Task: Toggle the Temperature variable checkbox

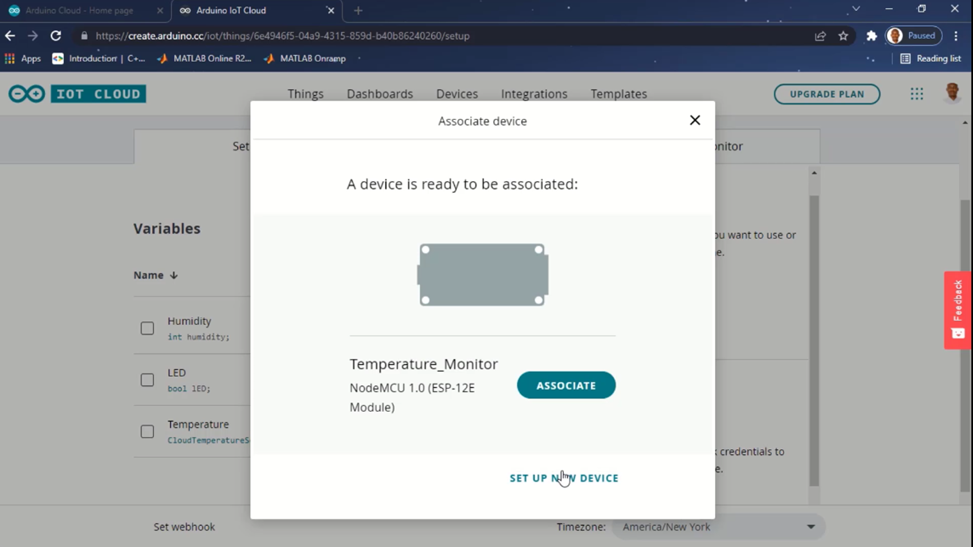Action: tap(147, 431)
